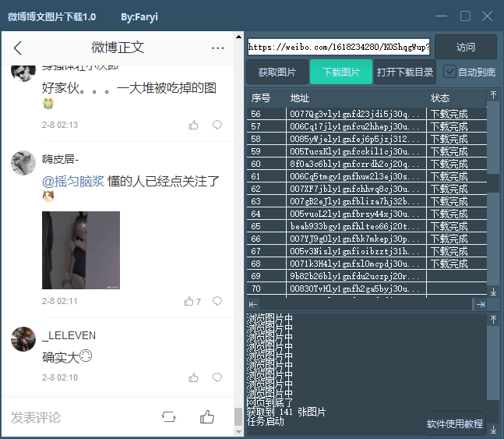The height and width of the screenshot is (439, 504).
Task: Like _LELEVEN's comment
Action: pyautogui.click(x=193, y=377)
